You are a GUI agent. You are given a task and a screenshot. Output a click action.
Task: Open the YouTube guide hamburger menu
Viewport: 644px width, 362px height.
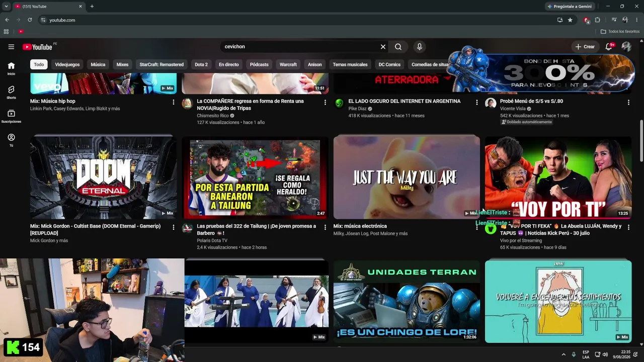(x=11, y=47)
